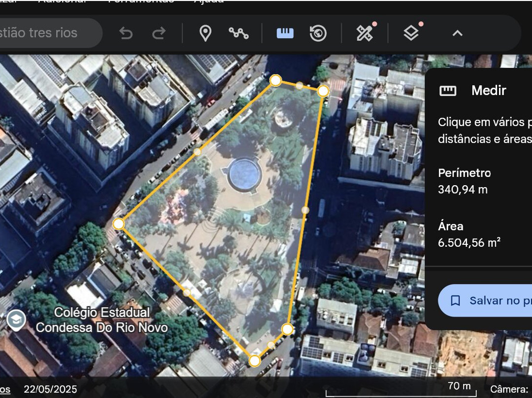This screenshot has width=532, height=398.
Task: Click the Colégio Estadual school marker icon
Action: click(x=16, y=320)
